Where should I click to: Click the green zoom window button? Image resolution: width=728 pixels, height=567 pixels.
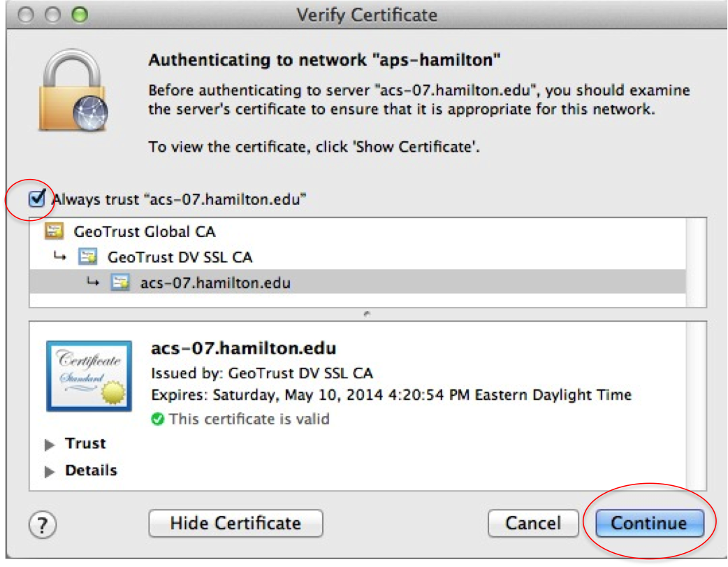point(80,15)
